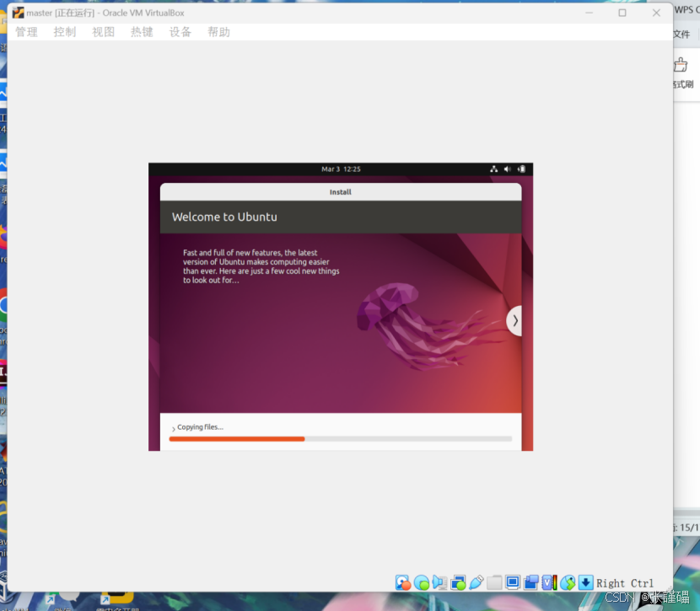Screen dimensions: 700x611
Task: Click the keyboard capture arrow icon
Action: point(585,582)
